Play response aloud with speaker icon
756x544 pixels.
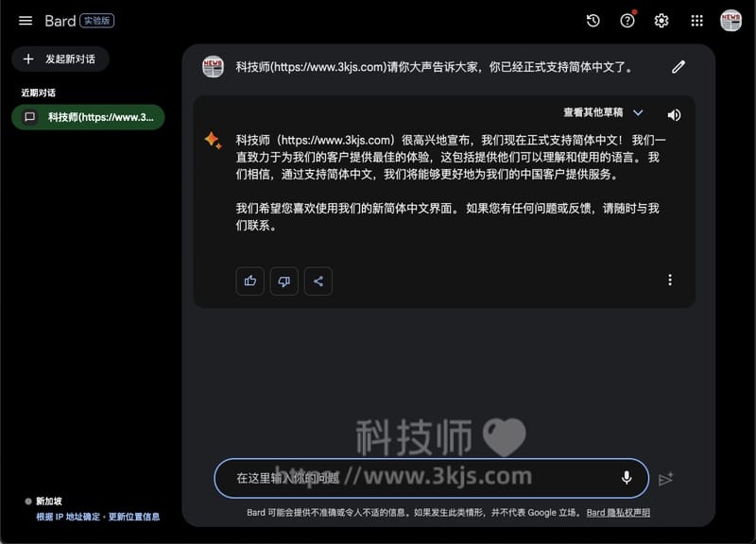[x=674, y=115]
